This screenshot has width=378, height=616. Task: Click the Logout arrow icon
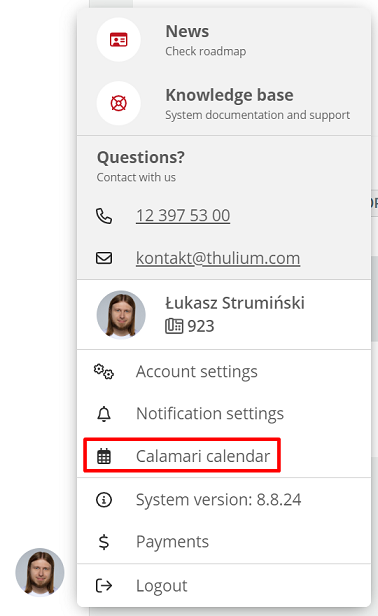(104, 585)
